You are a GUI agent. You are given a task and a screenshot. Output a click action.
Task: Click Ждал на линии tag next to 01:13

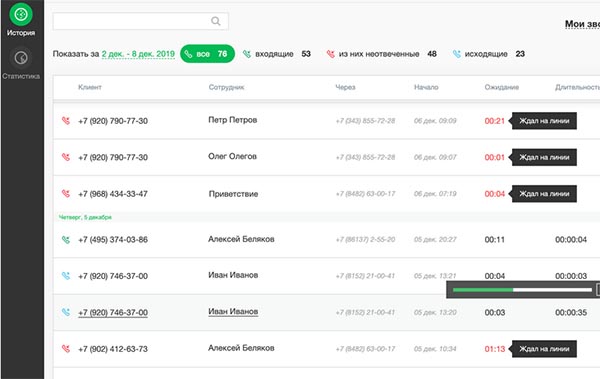[544, 349]
